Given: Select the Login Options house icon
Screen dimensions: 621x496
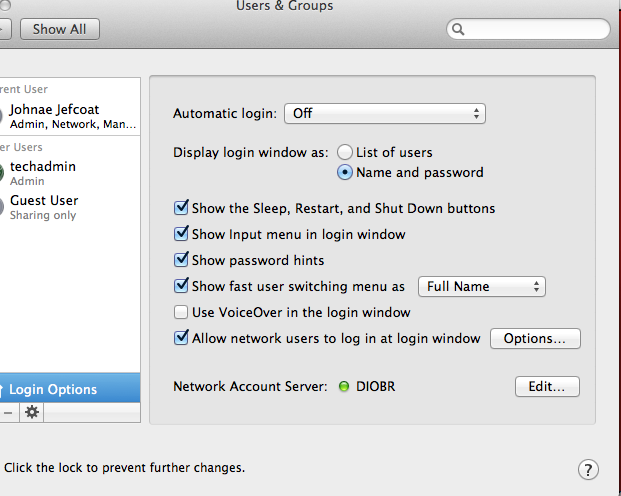Looking at the screenshot, I should click(x=3, y=389).
